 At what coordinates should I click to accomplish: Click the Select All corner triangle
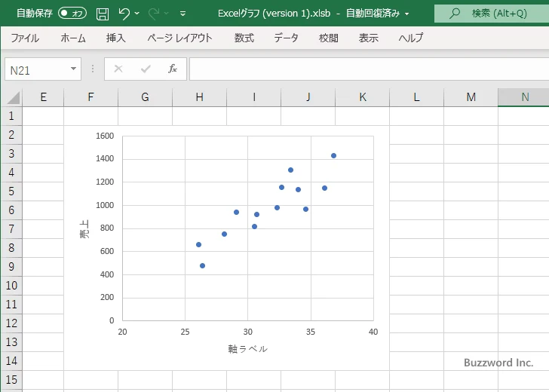[13, 98]
